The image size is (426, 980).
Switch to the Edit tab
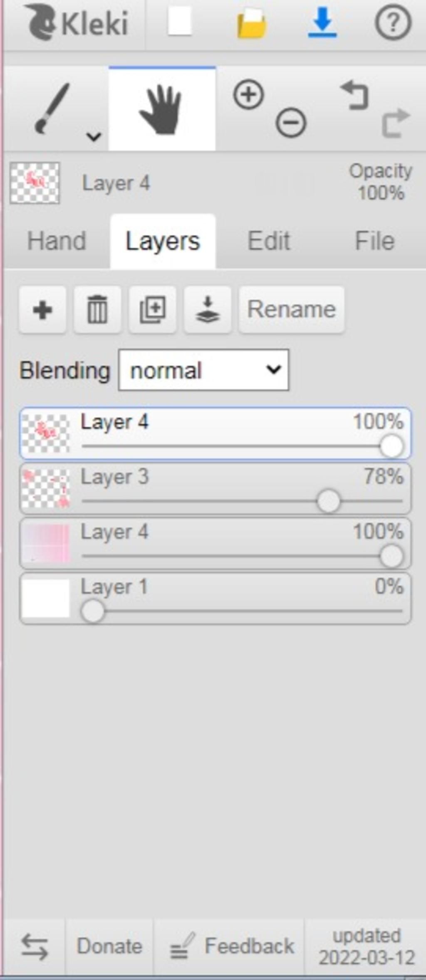(x=269, y=241)
